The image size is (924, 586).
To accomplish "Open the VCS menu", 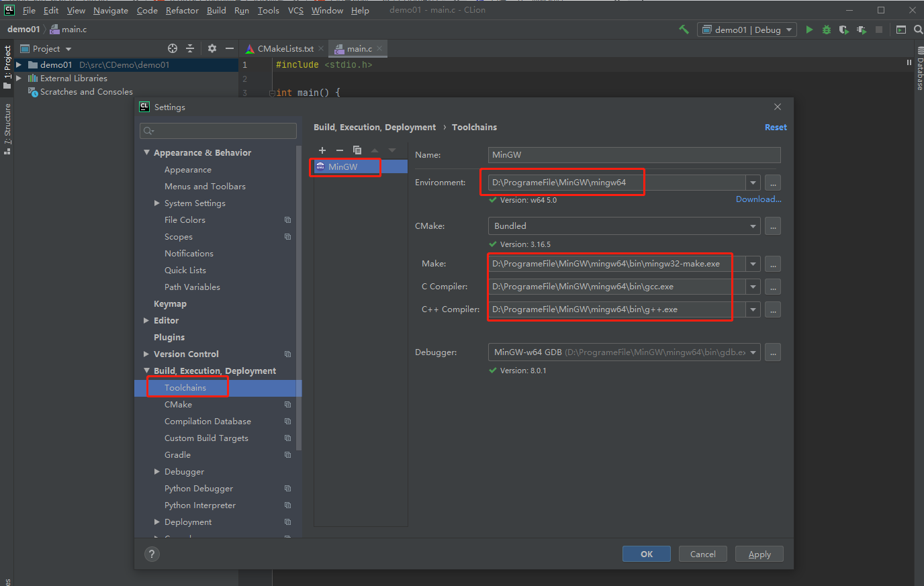I will pos(295,10).
